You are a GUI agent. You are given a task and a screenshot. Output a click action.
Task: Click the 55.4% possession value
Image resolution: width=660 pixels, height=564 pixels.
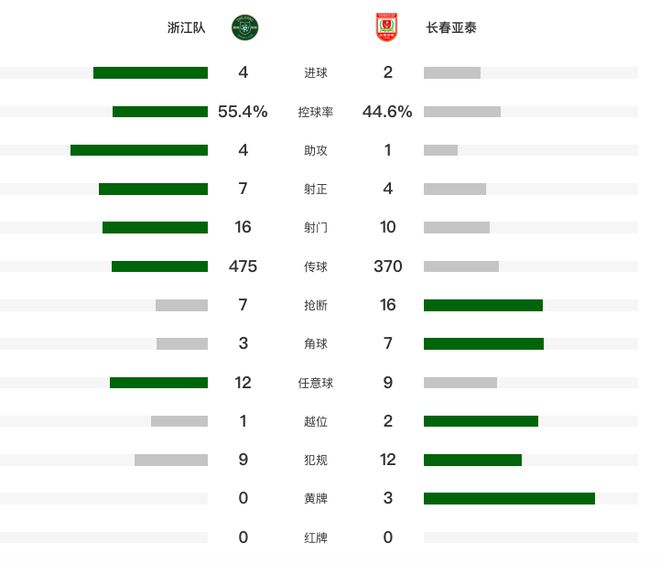(243, 112)
